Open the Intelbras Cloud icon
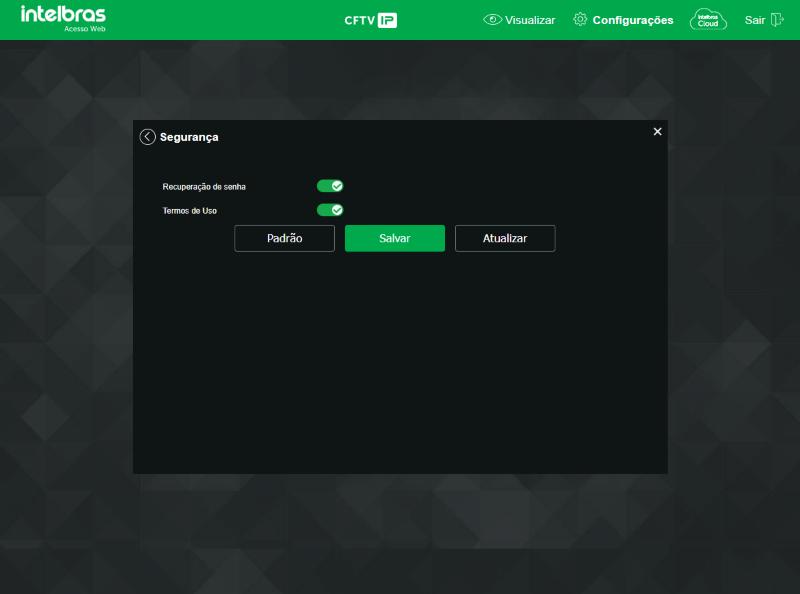 [708, 20]
